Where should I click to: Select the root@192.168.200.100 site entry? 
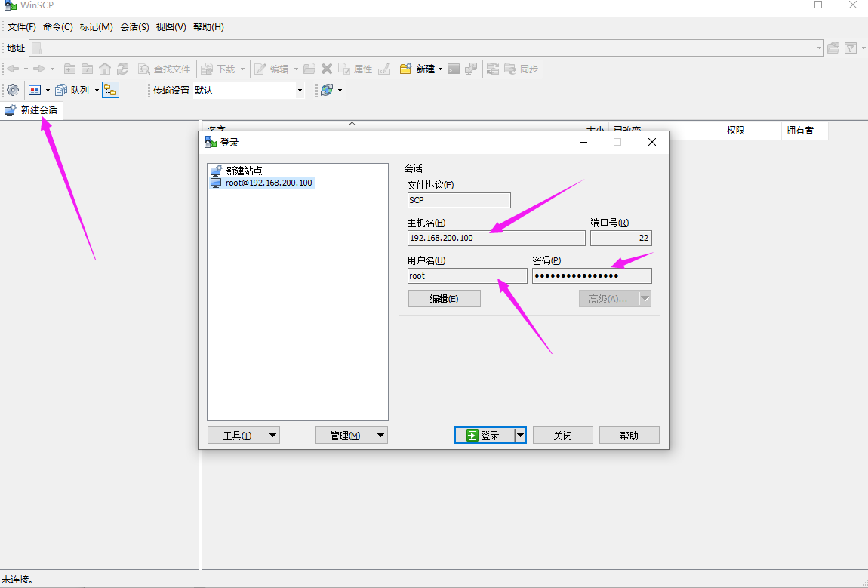pyautogui.click(x=262, y=183)
